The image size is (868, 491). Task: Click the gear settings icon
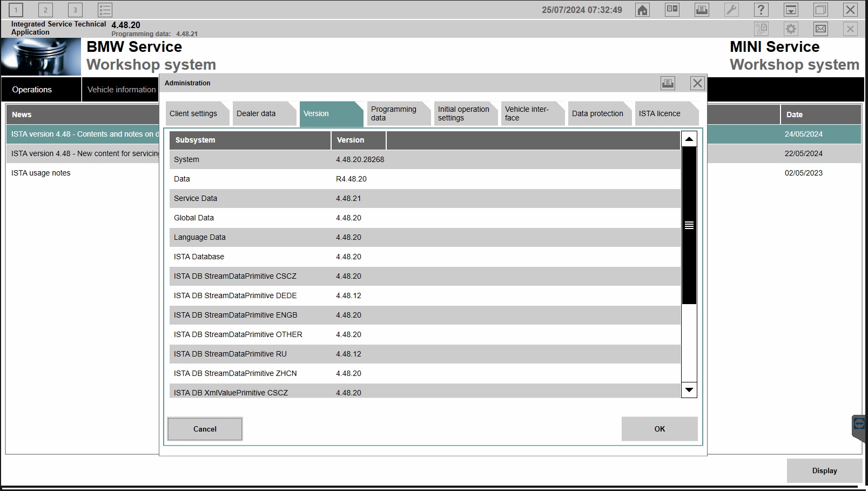coord(791,29)
